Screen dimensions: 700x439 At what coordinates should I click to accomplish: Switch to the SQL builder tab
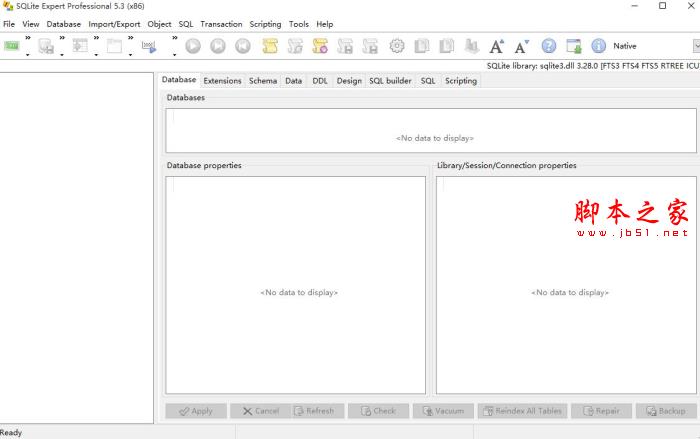click(x=390, y=81)
